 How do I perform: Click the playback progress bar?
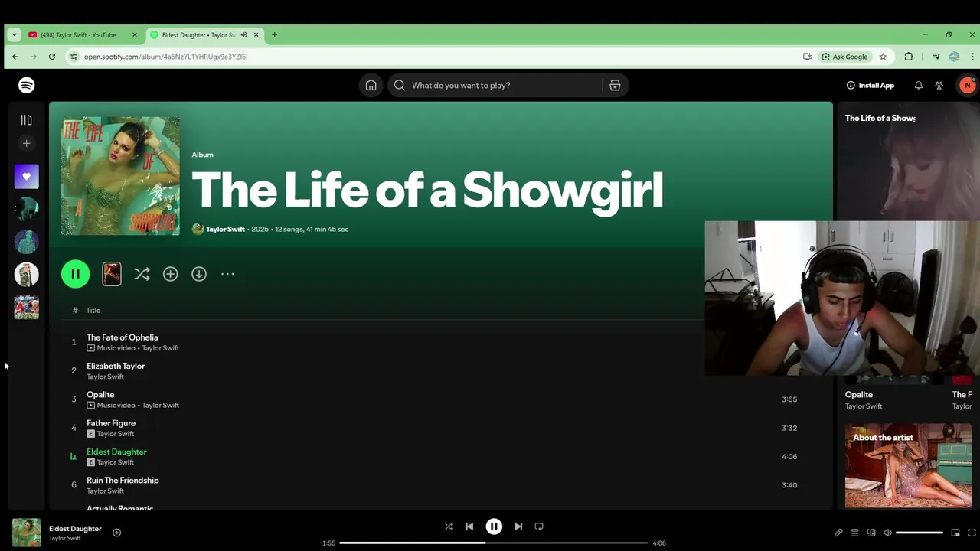click(x=494, y=543)
